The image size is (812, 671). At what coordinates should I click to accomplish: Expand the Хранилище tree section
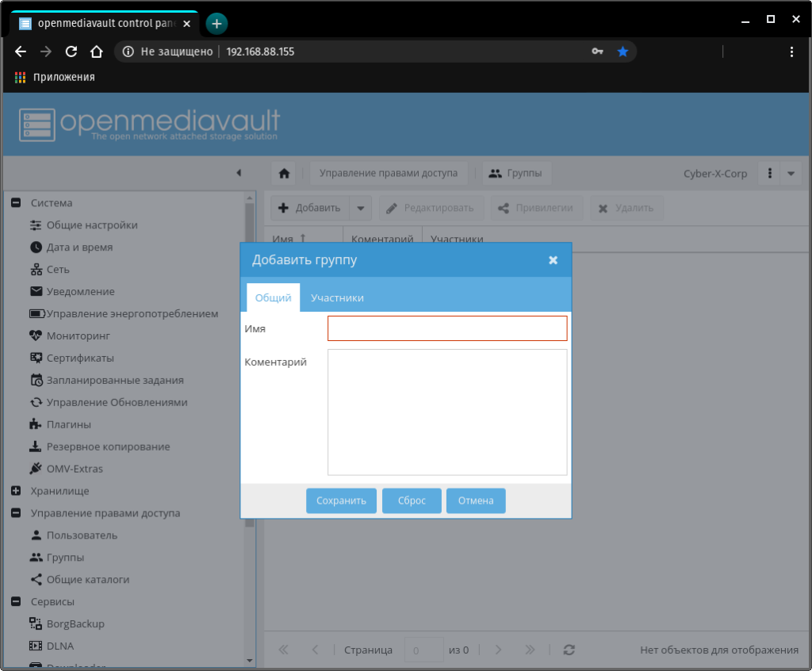tap(15, 491)
